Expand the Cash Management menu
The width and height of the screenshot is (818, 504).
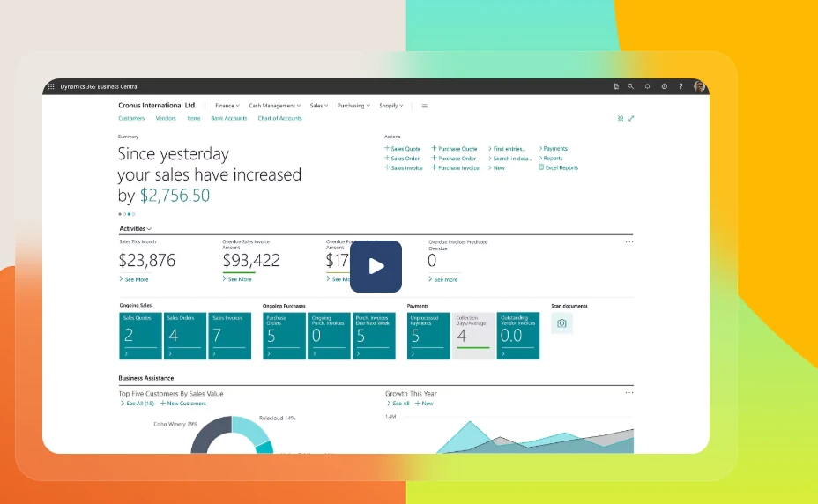click(x=275, y=106)
